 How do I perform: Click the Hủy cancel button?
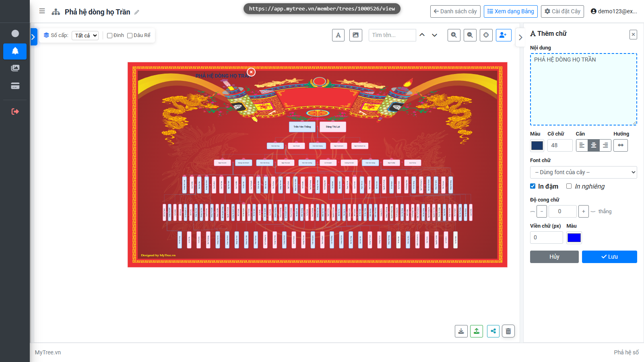[554, 257]
